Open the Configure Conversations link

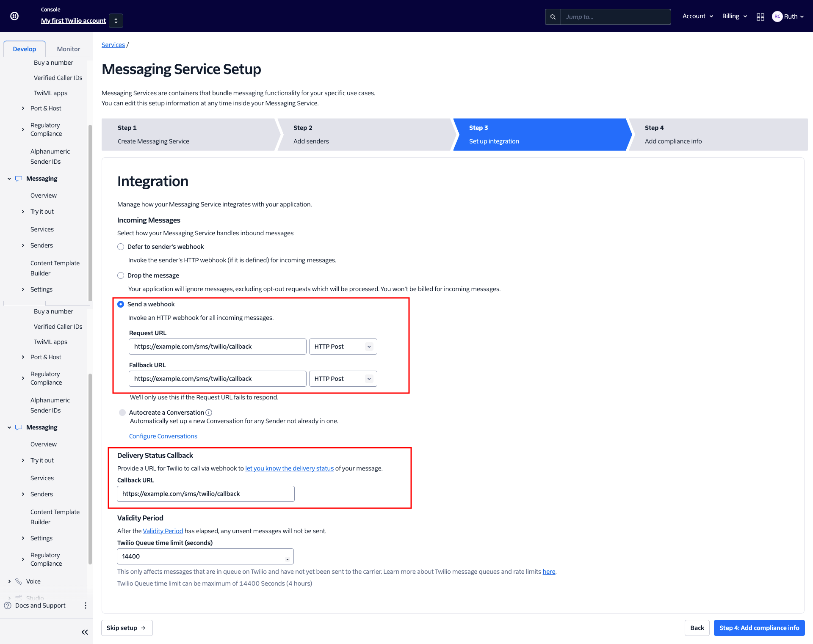click(x=163, y=436)
